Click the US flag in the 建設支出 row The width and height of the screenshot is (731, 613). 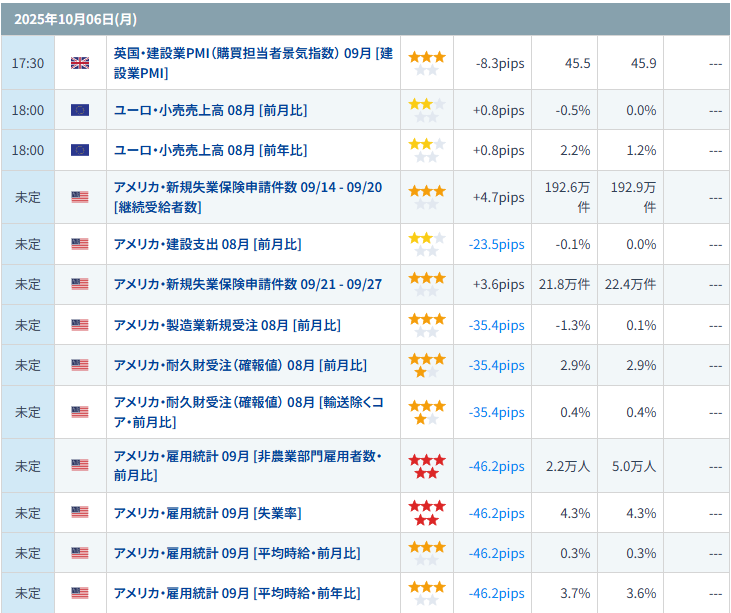(x=80, y=244)
